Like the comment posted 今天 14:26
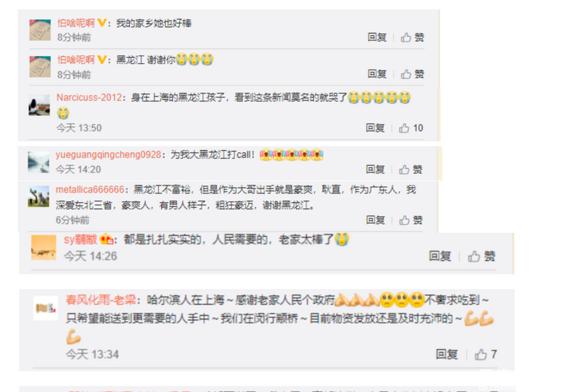Viewport: 565px width, 392px height. 482,257
